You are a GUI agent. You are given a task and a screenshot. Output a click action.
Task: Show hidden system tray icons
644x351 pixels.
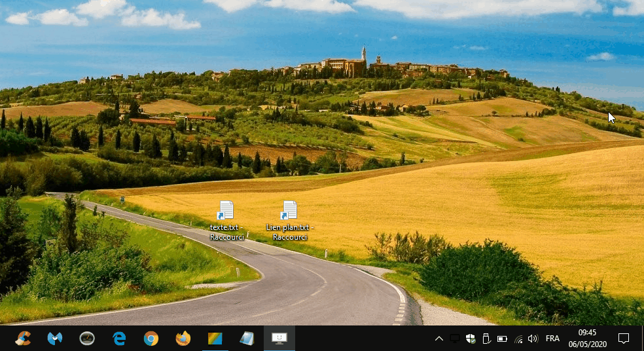[x=439, y=339]
